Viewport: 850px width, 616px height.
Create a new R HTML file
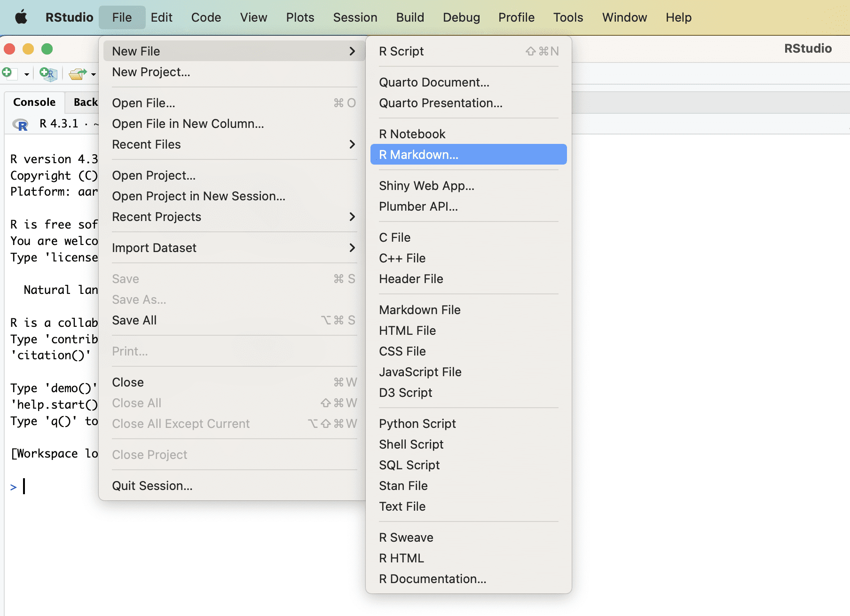[x=469, y=558]
